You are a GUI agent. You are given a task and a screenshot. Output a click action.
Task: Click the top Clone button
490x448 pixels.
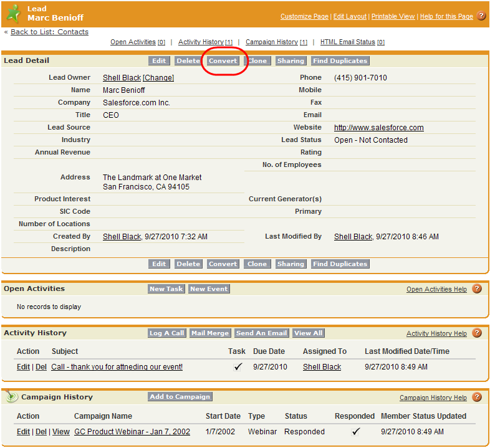257,60
